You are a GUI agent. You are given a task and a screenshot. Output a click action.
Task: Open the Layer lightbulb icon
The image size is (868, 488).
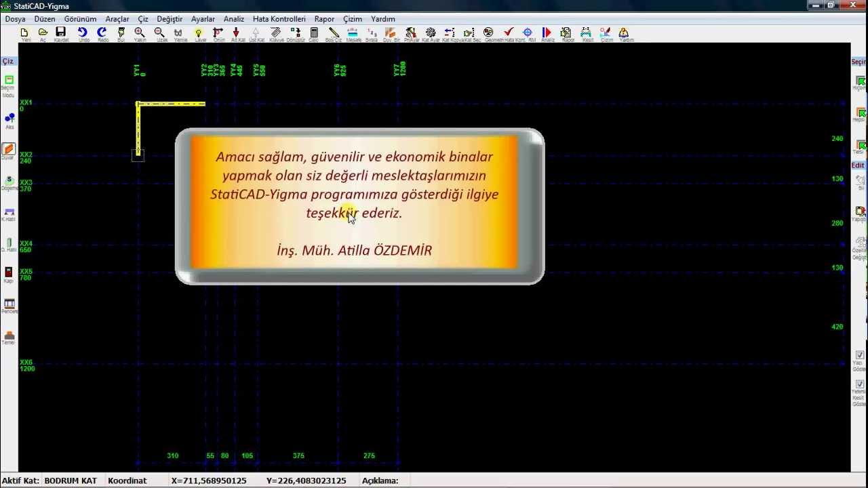pyautogui.click(x=199, y=33)
